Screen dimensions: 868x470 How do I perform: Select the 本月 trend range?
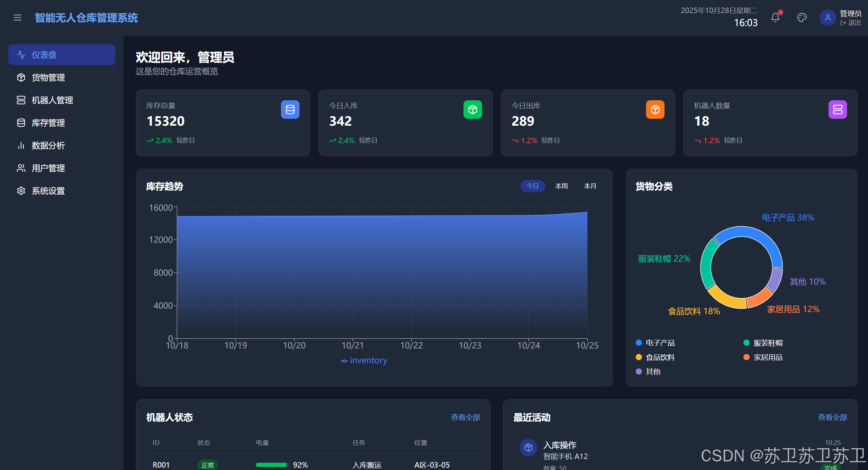tap(590, 186)
